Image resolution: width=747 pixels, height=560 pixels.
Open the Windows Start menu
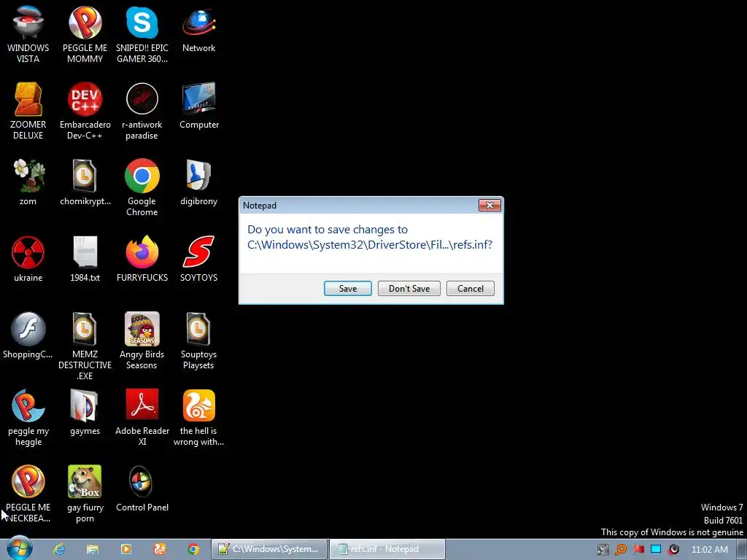[x=19, y=548]
